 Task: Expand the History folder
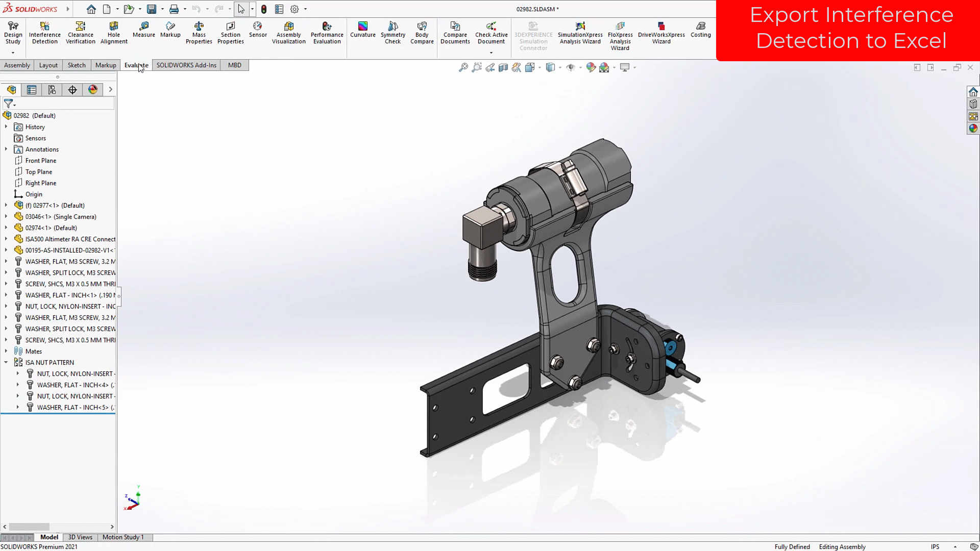coord(6,127)
